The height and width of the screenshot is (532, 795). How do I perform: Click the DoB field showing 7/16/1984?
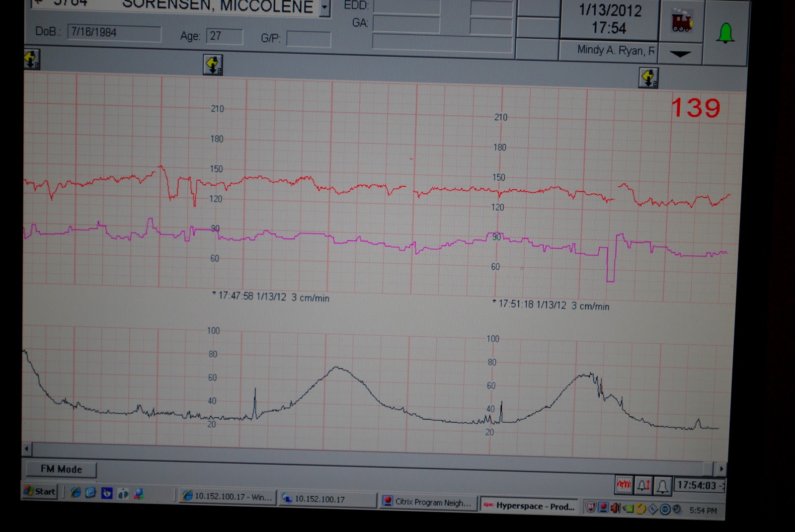coord(114,33)
